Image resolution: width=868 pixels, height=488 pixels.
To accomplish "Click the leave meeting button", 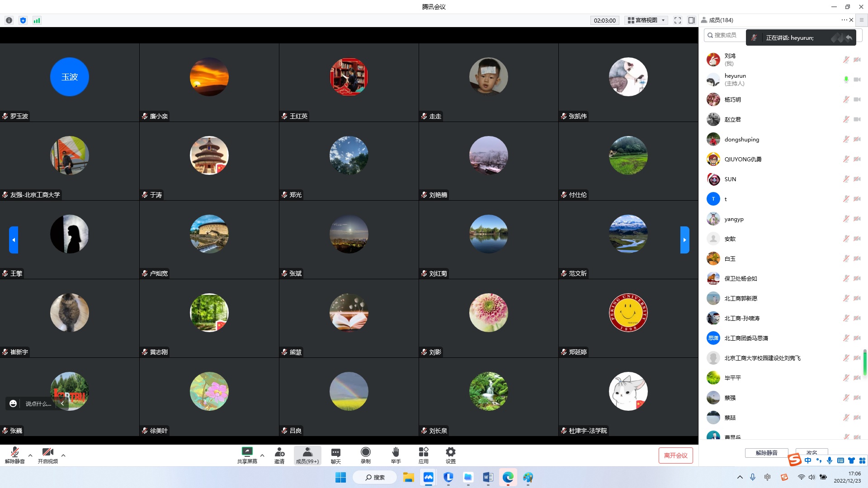I will pyautogui.click(x=675, y=455).
